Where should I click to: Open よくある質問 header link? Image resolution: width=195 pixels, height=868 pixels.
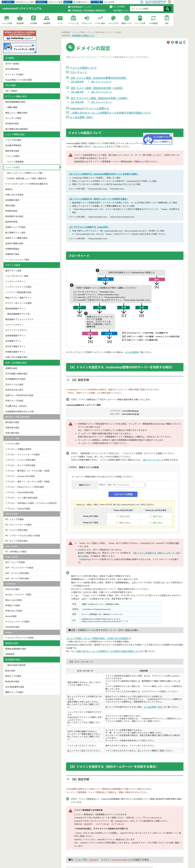(117, 7)
